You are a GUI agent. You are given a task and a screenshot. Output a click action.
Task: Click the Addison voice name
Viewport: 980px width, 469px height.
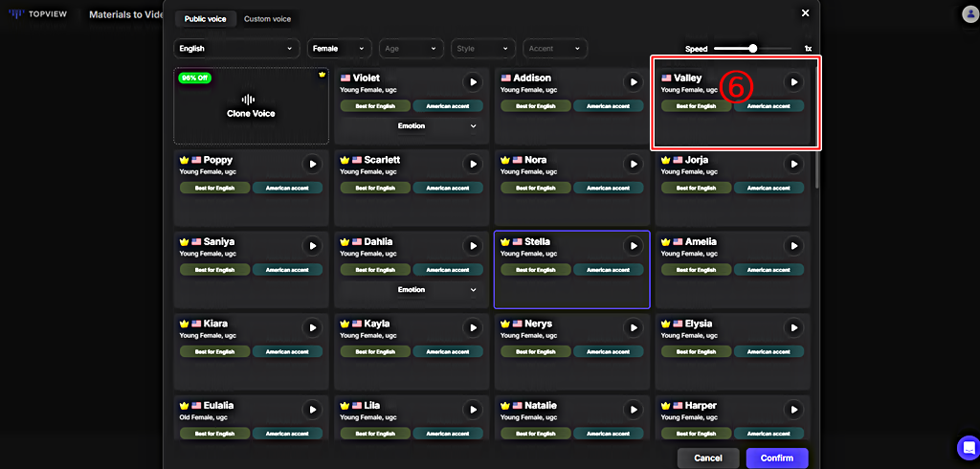(532, 78)
